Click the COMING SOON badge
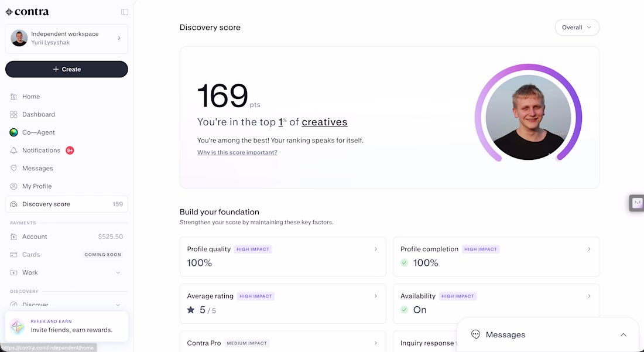Viewport: 644px width, 352px height. (102, 255)
